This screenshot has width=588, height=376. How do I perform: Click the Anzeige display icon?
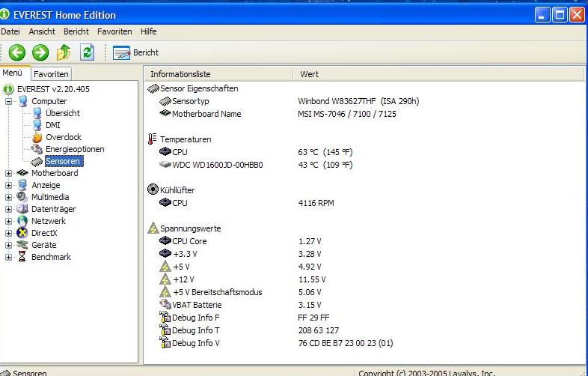pyautogui.click(x=22, y=185)
